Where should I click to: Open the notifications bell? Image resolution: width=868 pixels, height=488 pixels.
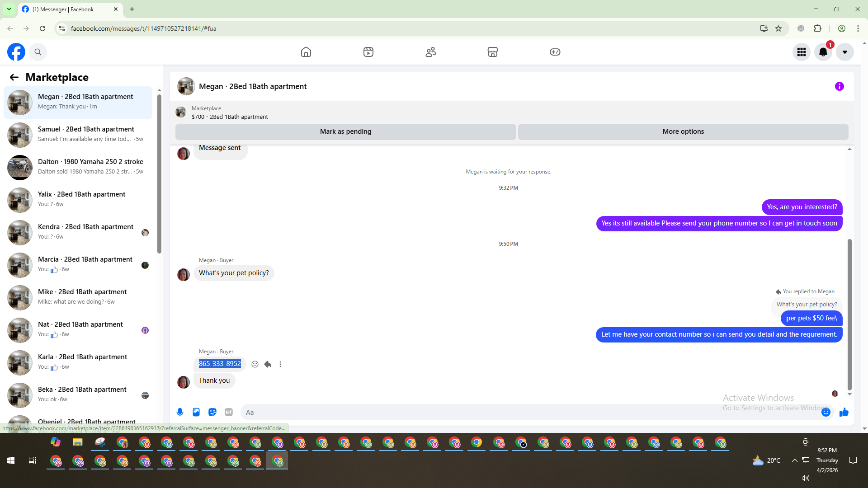coord(823,52)
